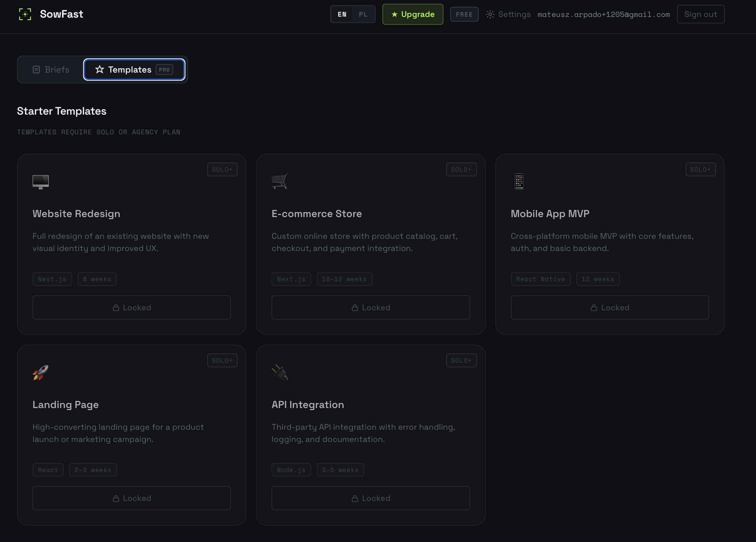
Task: Click SOLO+ badge on API Integration card
Action: 461,360
